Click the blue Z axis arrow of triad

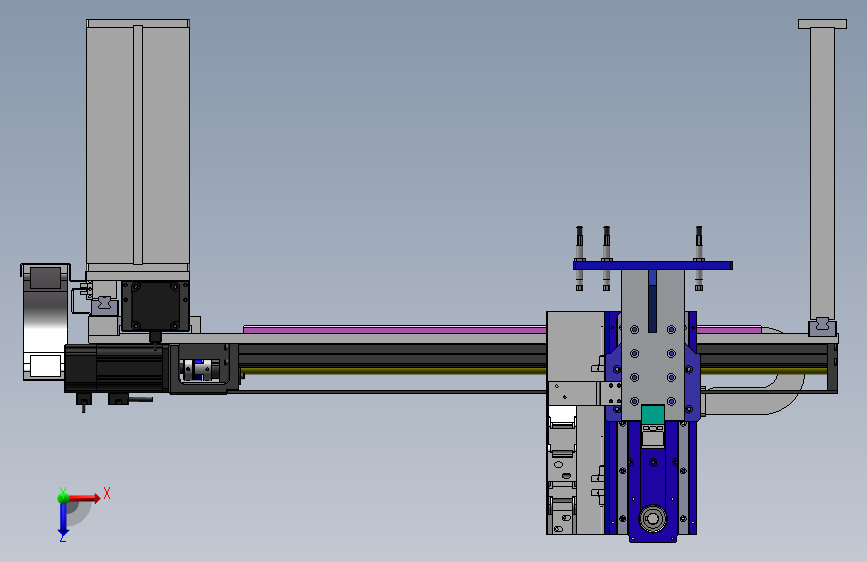click(63, 518)
